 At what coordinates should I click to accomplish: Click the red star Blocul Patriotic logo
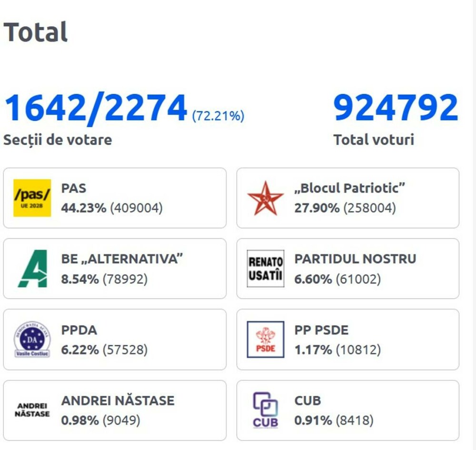[x=265, y=198]
